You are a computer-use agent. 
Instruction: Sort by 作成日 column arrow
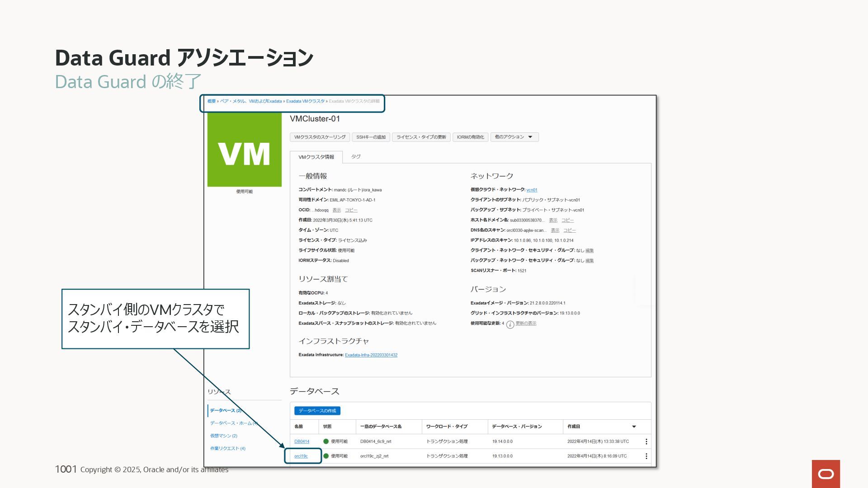[x=634, y=427]
